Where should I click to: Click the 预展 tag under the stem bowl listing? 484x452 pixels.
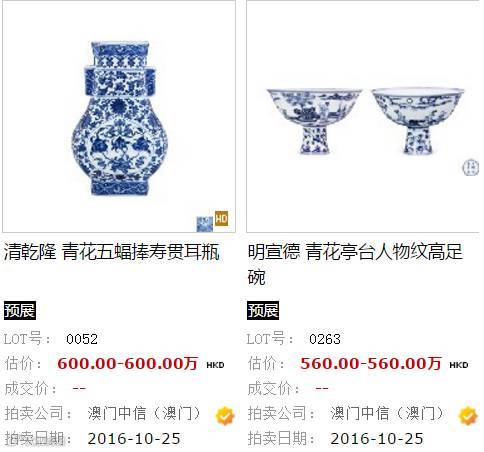point(263,310)
